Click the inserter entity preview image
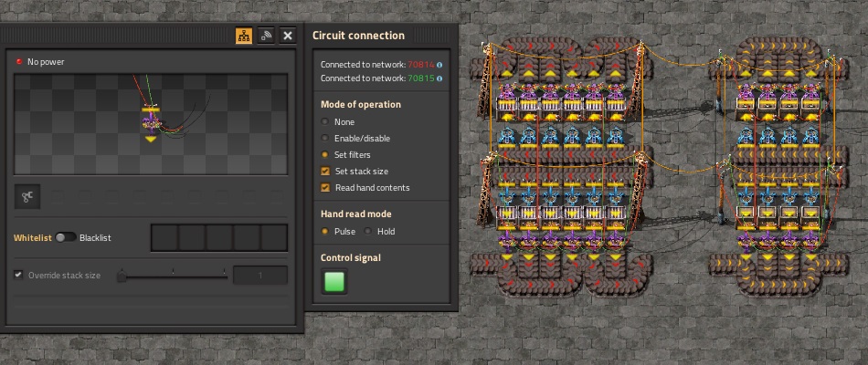868x365 pixels. [x=151, y=124]
